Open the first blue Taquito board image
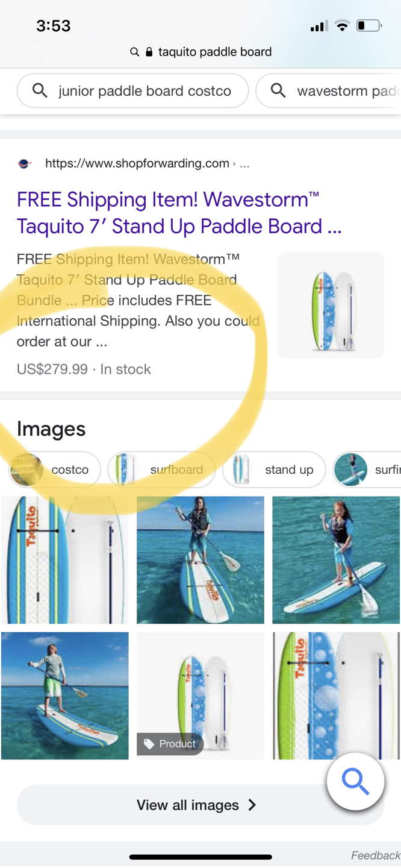401x868 pixels. 64,560
